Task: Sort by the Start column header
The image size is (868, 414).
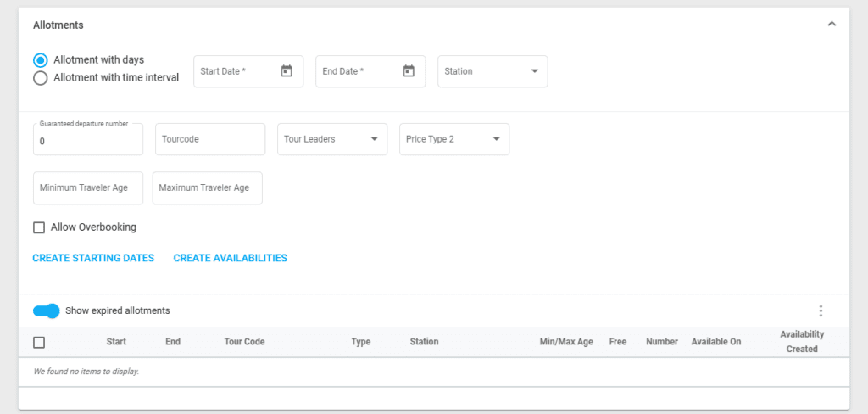Action: point(116,342)
